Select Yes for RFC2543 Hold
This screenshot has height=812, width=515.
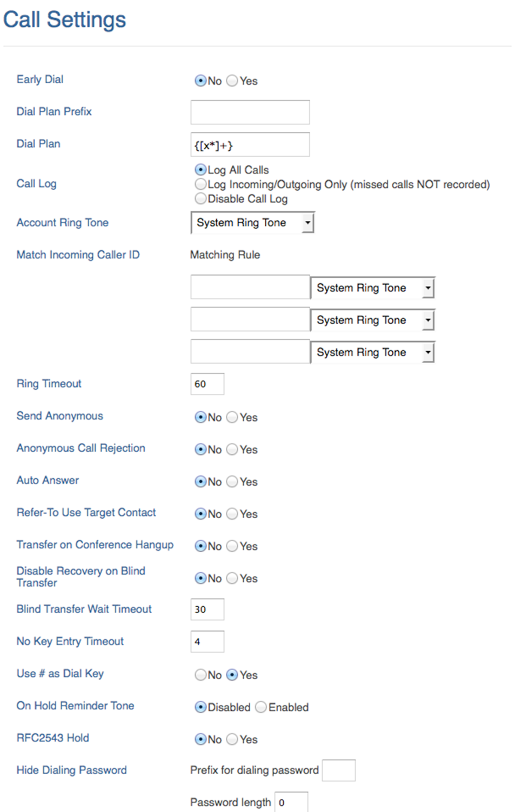coord(232,739)
